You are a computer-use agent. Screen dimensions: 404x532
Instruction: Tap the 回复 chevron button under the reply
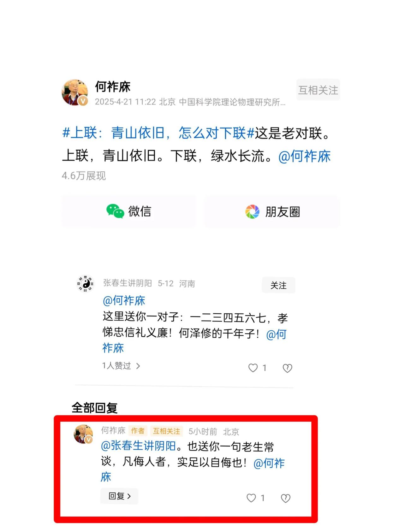tap(119, 496)
